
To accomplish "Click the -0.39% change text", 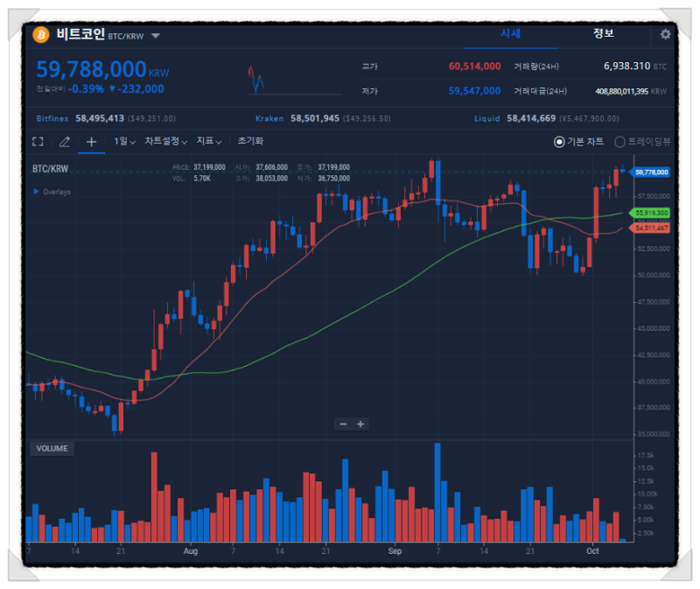I will [86, 89].
